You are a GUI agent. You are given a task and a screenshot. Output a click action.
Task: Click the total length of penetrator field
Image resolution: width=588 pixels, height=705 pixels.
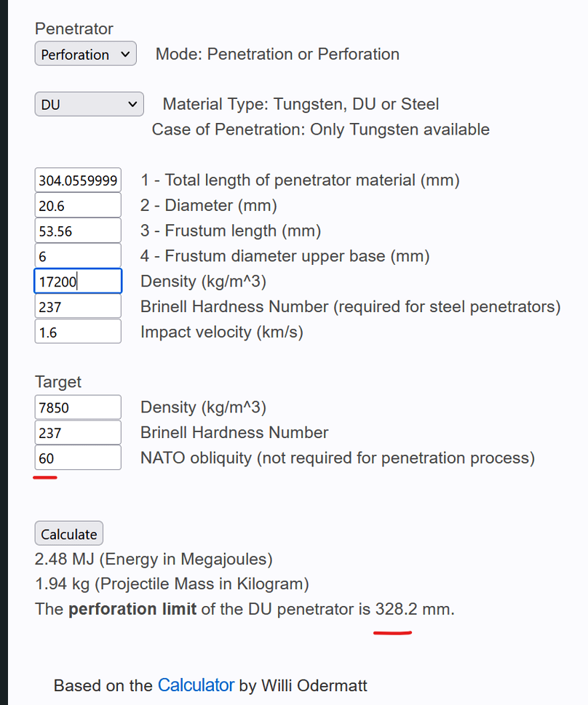pyautogui.click(x=78, y=180)
